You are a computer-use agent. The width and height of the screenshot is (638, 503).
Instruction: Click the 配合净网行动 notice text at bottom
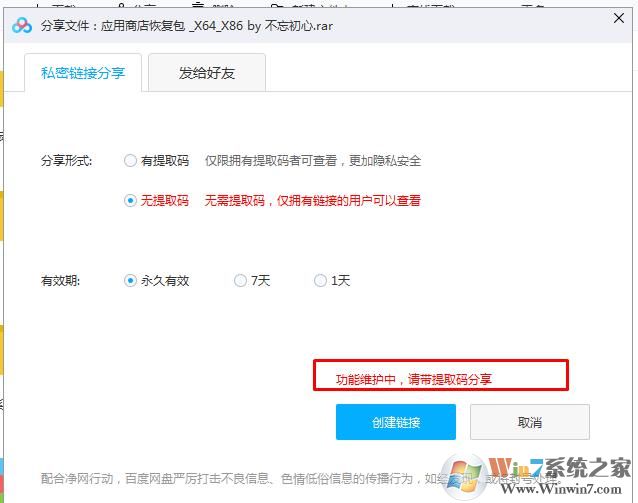(301, 479)
